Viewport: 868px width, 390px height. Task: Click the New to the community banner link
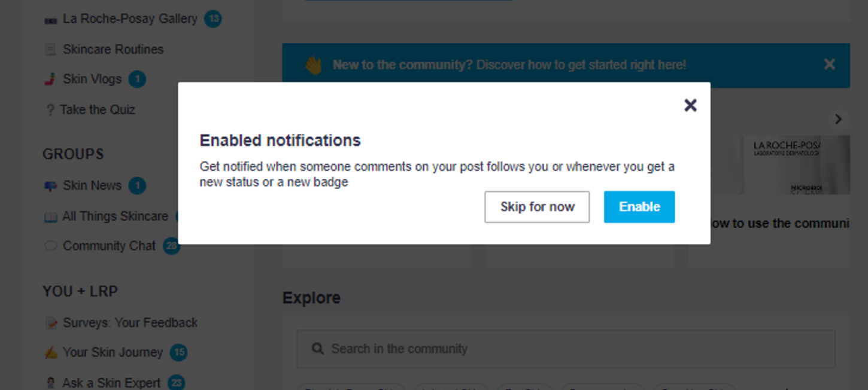pyautogui.click(x=509, y=65)
